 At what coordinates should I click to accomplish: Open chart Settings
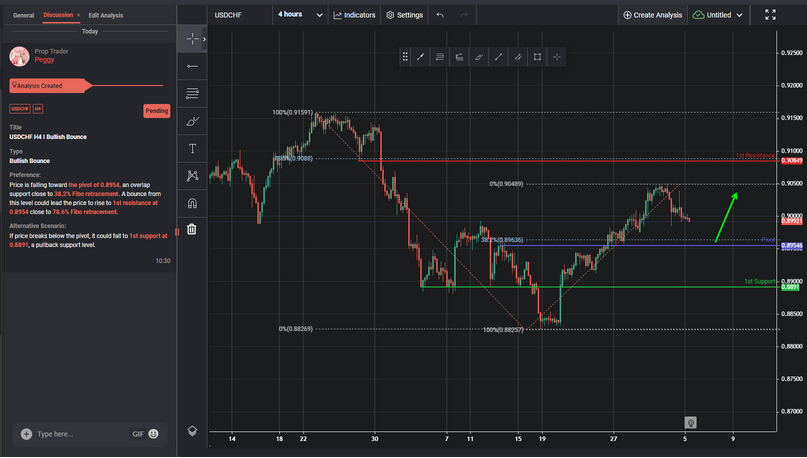(x=405, y=15)
